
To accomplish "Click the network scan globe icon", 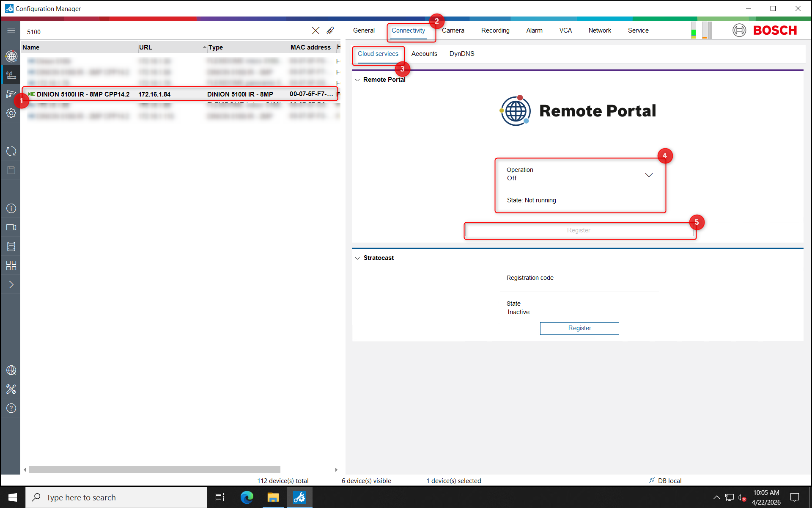I will (x=11, y=56).
